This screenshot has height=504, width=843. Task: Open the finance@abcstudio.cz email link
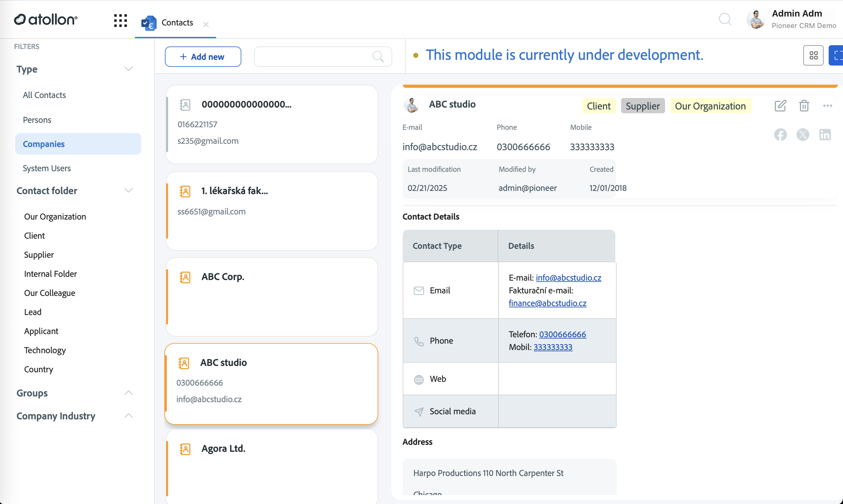tap(547, 303)
